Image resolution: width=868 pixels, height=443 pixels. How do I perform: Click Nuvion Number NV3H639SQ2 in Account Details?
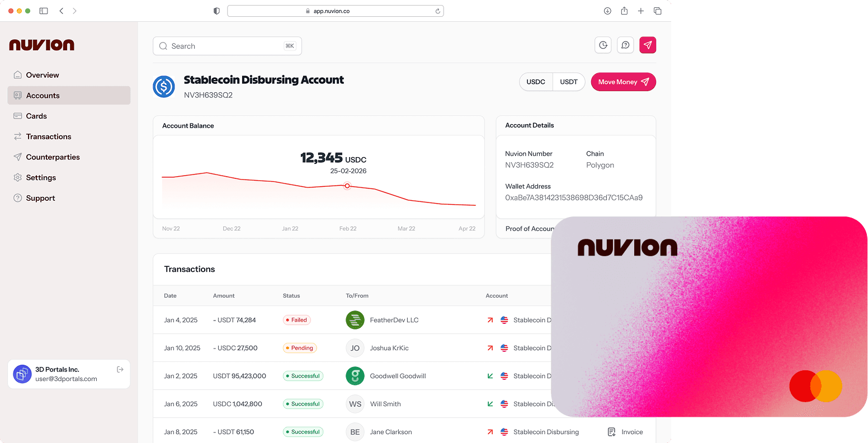coord(529,165)
